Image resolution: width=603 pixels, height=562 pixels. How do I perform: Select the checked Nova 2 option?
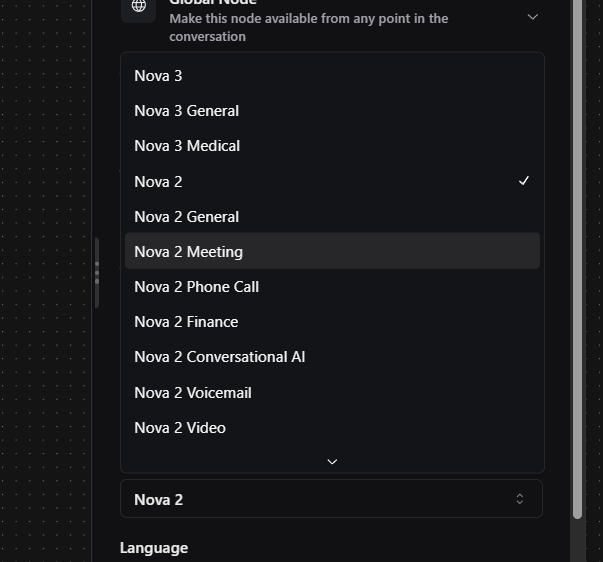[x=158, y=182]
